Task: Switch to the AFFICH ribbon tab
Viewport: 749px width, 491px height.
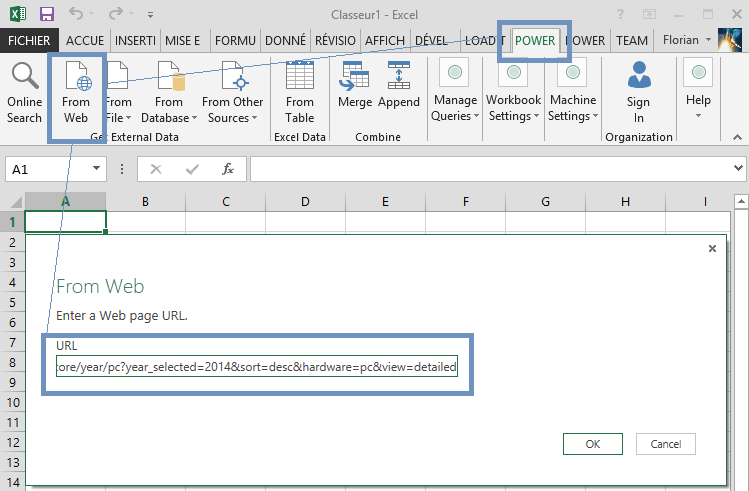Action: (x=385, y=41)
